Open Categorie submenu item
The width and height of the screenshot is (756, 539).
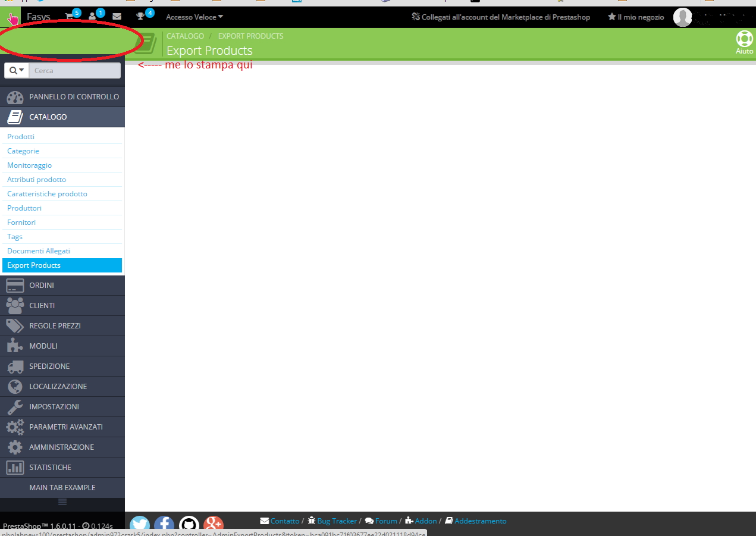coord(23,151)
